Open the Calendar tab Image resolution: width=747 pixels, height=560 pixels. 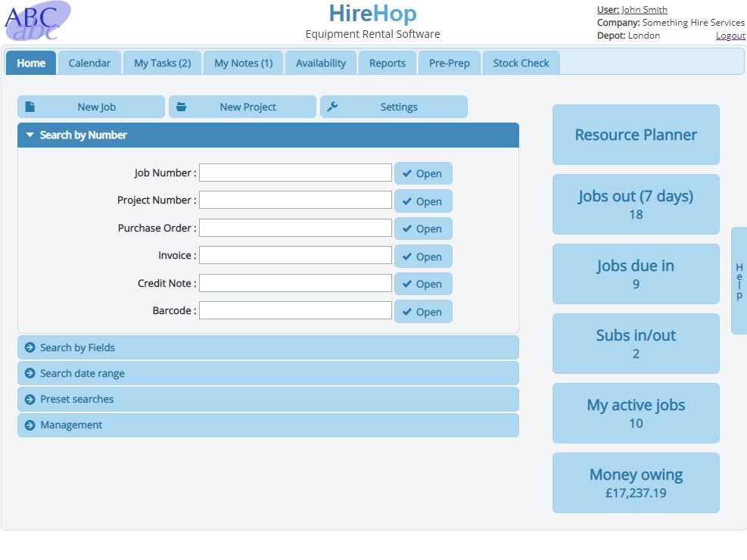[89, 63]
